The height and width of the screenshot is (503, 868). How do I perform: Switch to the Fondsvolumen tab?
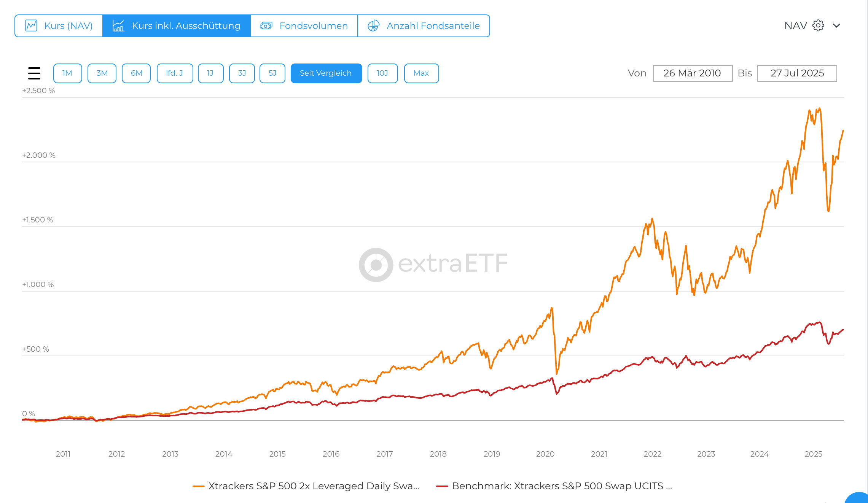313,26
